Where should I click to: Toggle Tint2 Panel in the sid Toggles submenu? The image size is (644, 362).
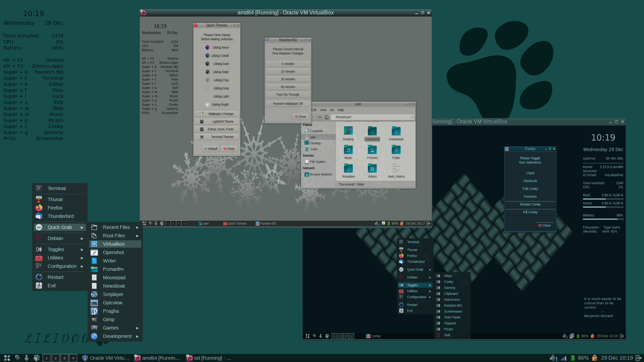[x=452, y=317]
